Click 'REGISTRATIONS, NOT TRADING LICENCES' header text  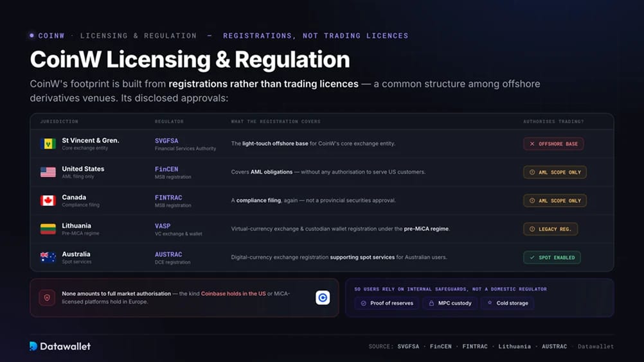click(x=316, y=36)
